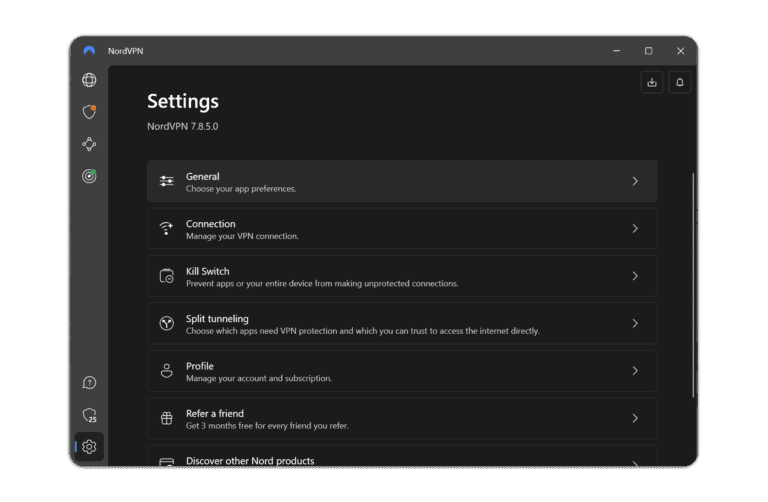This screenshot has height=502, width=768.
Task: Minimize the NordVPN window
Action: [616, 51]
